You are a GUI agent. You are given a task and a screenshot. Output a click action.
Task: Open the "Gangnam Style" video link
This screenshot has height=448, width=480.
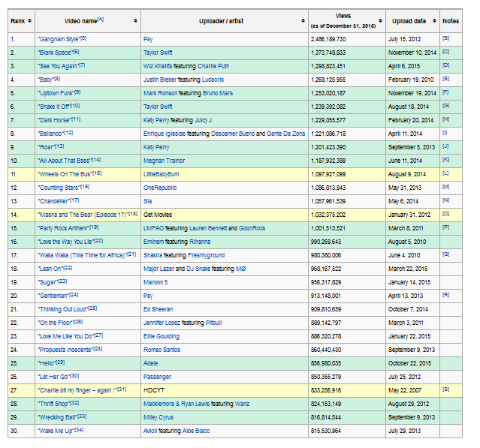59,40
